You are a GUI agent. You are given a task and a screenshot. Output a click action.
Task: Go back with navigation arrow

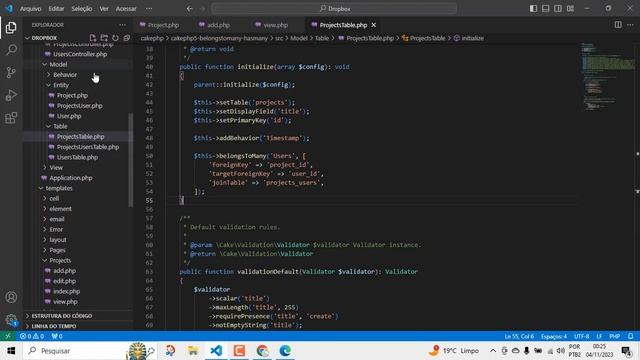(x=190, y=9)
